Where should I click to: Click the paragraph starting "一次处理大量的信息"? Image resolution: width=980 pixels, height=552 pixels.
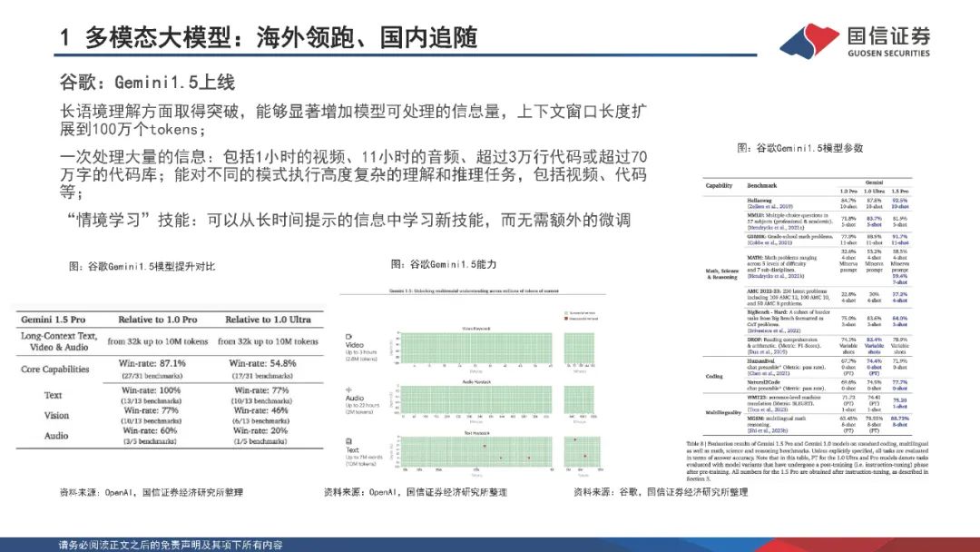click(353, 173)
